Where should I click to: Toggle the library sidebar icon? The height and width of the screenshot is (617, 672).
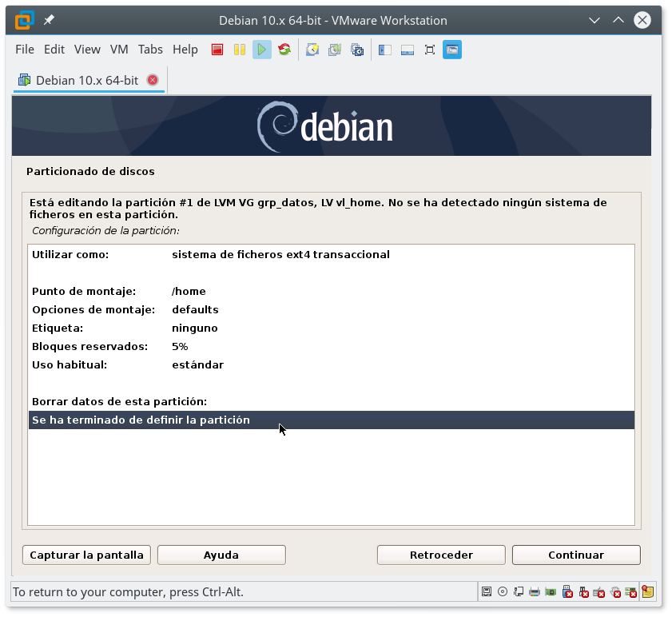[385, 50]
